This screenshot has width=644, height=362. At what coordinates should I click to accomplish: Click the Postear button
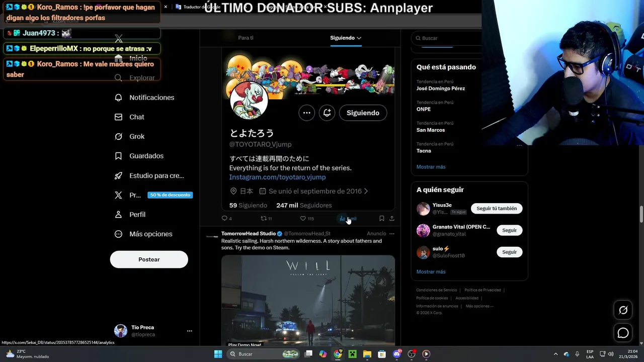(x=149, y=259)
